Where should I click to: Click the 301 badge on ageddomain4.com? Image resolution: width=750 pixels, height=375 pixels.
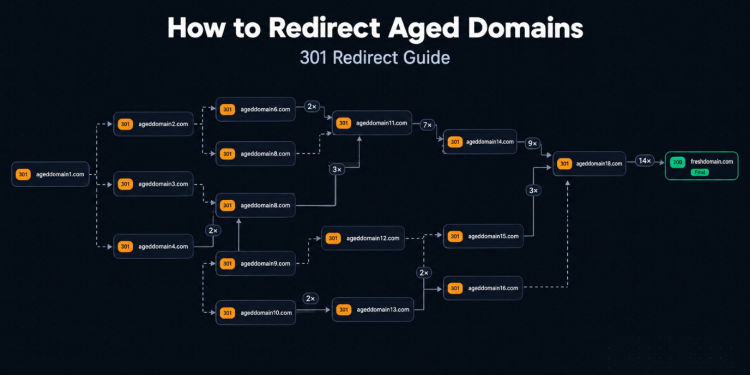tap(125, 247)
